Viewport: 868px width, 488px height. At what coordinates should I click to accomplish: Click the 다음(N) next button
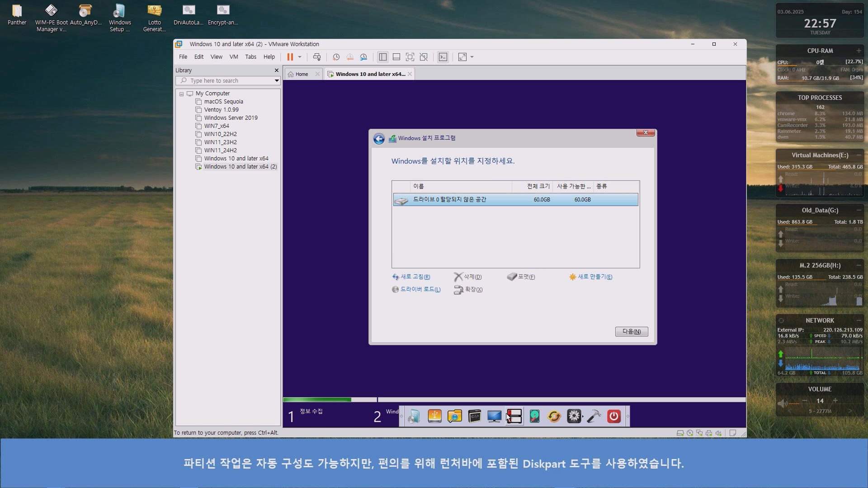(x=631, y=332)
